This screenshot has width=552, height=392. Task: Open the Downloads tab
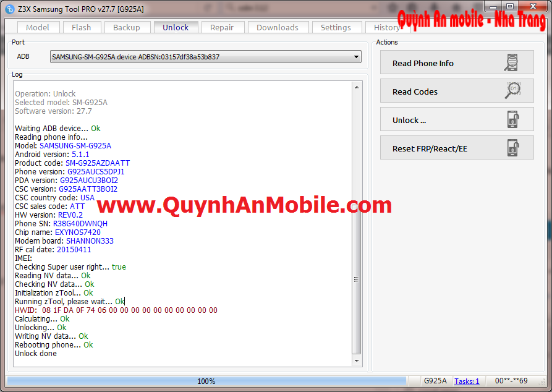(x=278, y=27)
